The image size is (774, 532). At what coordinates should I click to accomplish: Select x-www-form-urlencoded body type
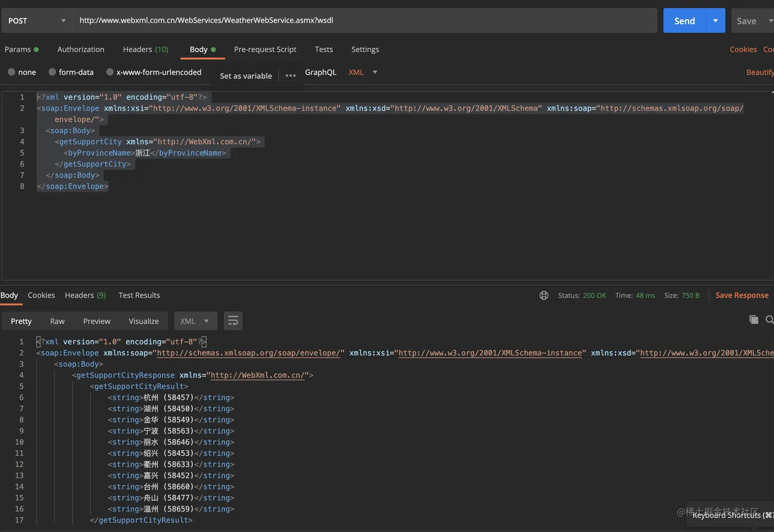[110, 72]
